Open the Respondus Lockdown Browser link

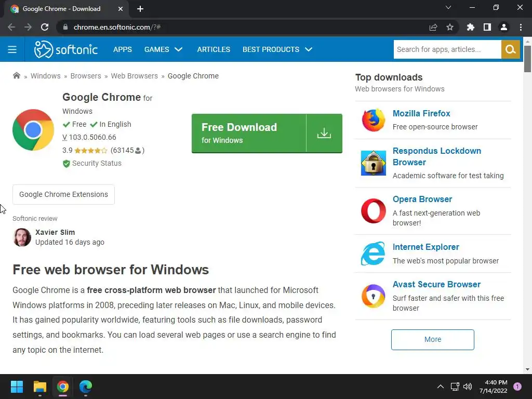(x=436, y=156)
